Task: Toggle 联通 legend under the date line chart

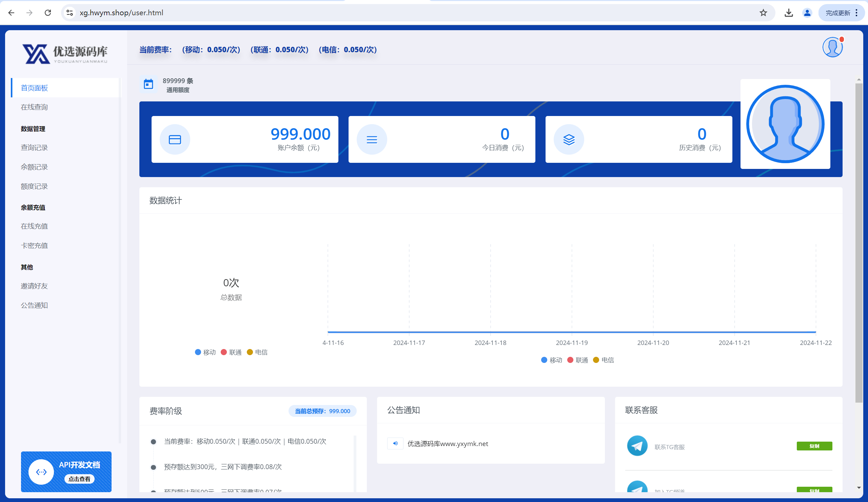Action: pyautogui.click(x=578, y=360)
